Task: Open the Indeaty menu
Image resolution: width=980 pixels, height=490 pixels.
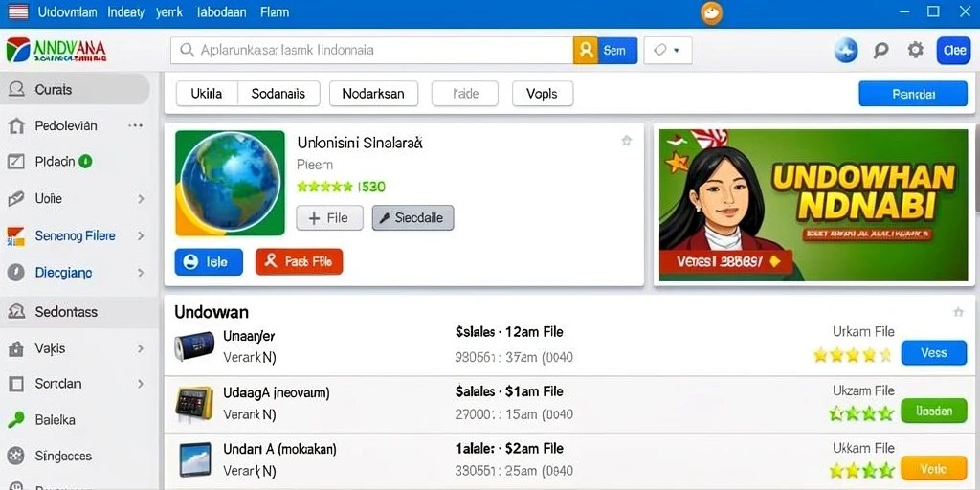Action: click(x=125, y=11)
